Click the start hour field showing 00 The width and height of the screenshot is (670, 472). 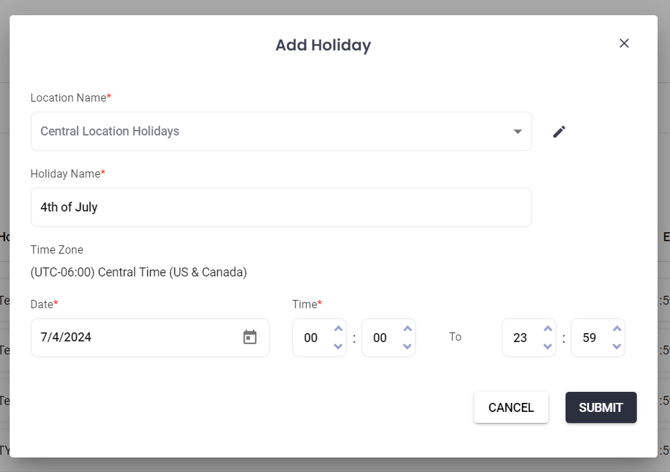point(311,338)
